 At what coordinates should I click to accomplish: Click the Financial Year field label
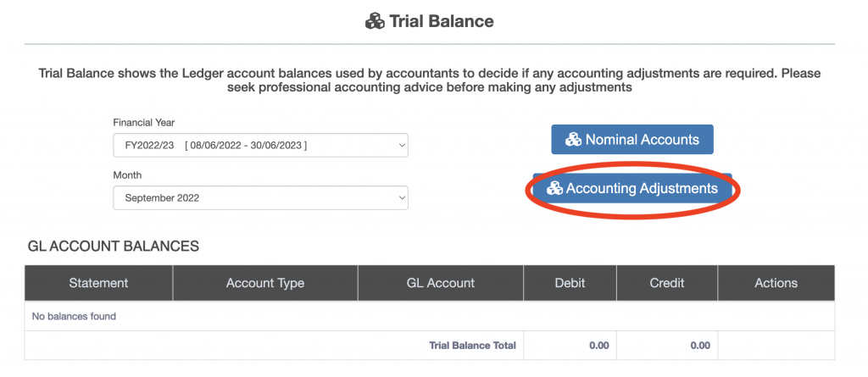click(x=144, y=123)
